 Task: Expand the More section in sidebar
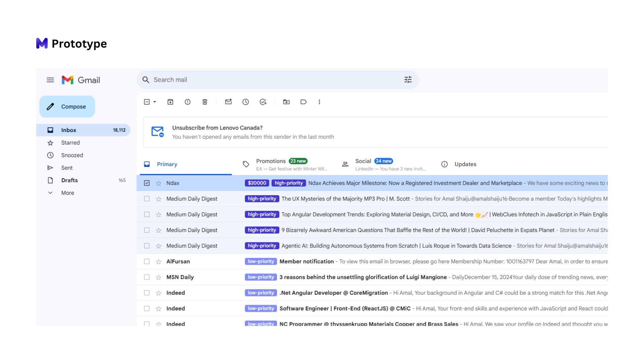pos(67,193)
